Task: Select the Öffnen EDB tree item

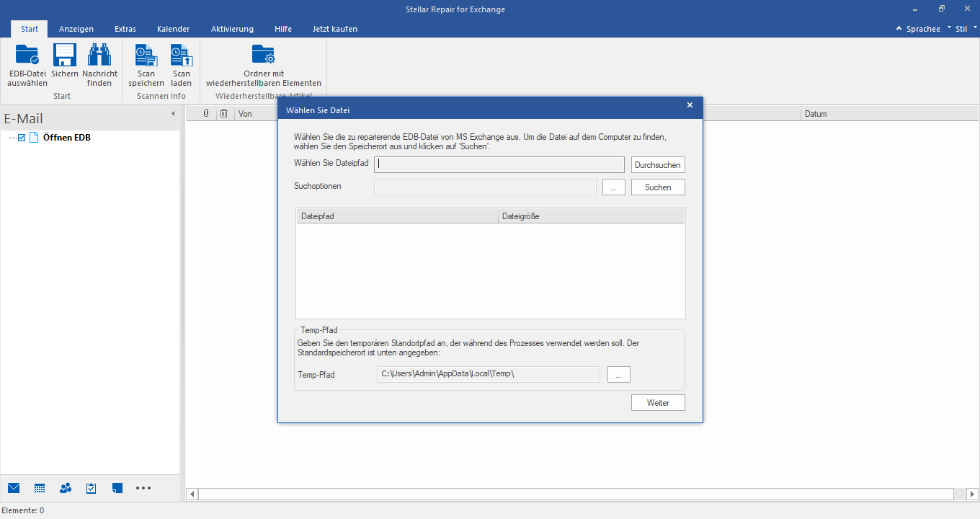Action: click(67, 138)
